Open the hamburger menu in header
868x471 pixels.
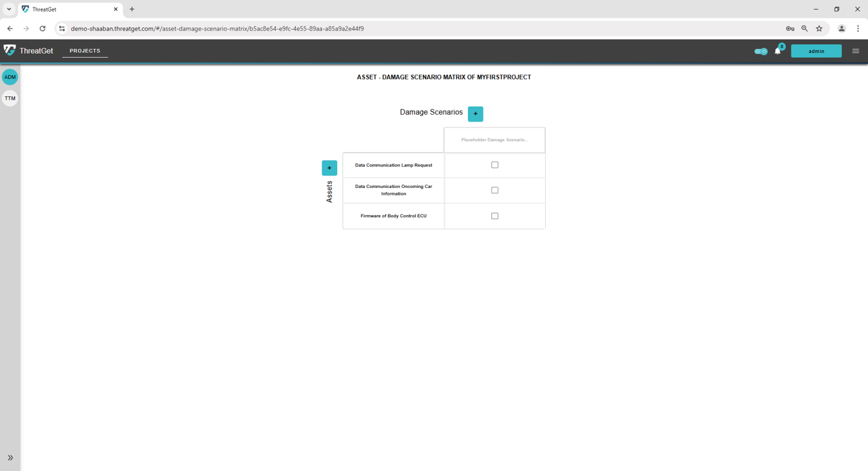855,51
